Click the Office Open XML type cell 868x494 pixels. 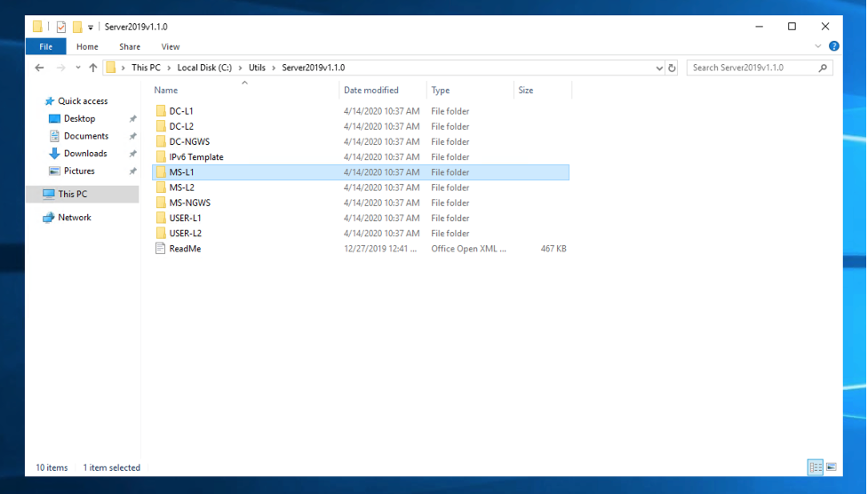(468, 249)
